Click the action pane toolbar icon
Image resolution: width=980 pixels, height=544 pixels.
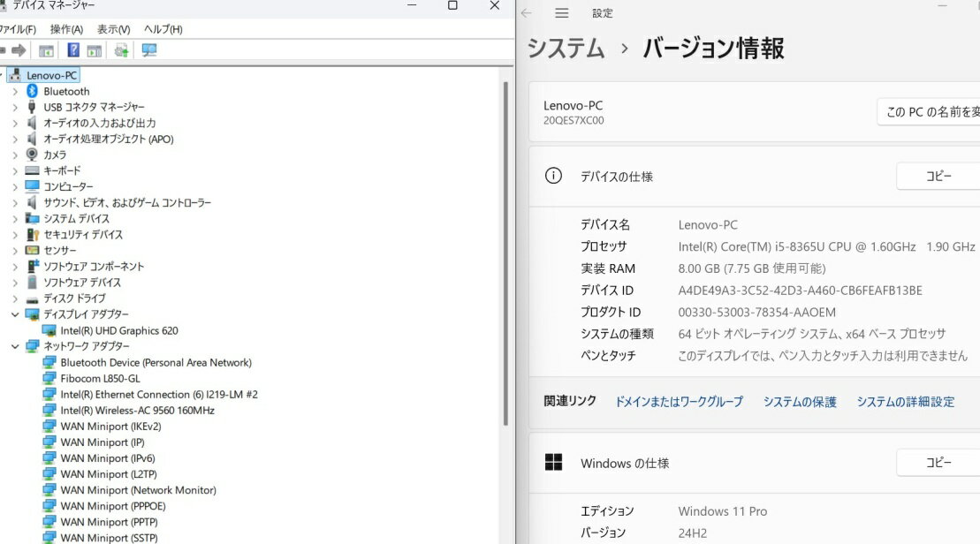(95, 50)
